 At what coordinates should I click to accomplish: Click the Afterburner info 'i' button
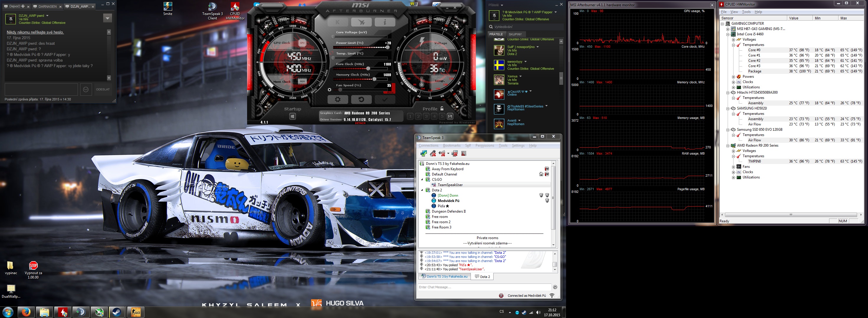[384, 22]
